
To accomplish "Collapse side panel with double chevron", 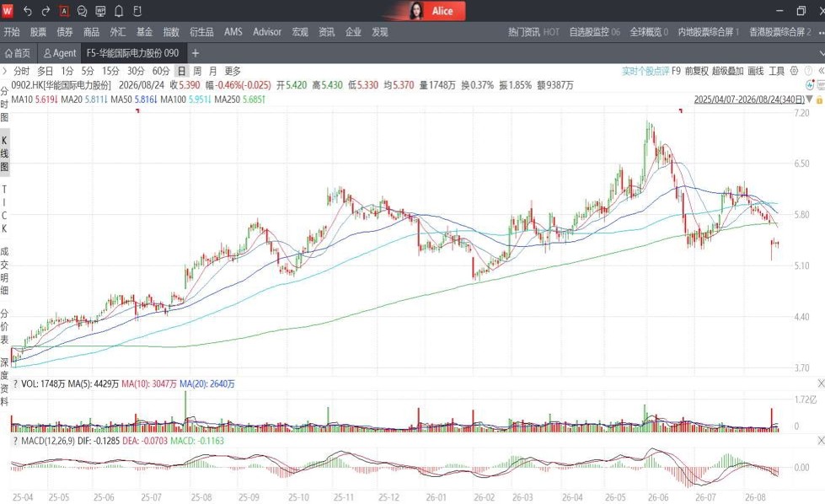I will tap(821, 71).
